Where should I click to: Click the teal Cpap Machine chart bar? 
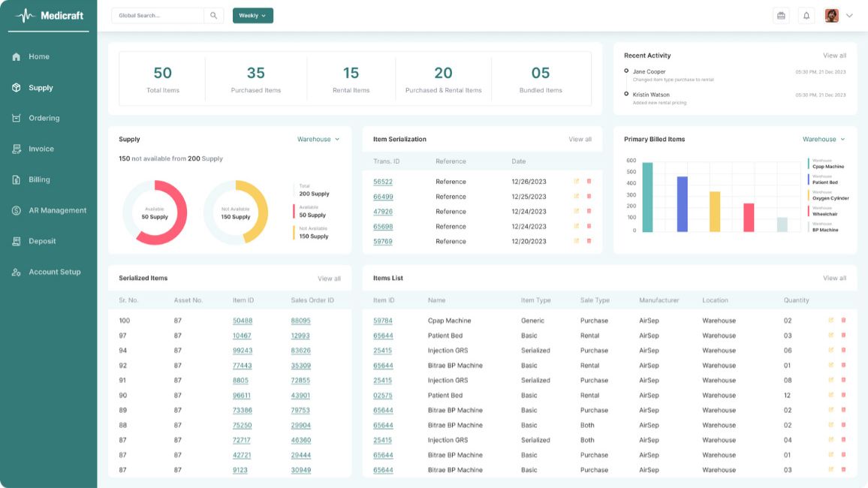647,197
